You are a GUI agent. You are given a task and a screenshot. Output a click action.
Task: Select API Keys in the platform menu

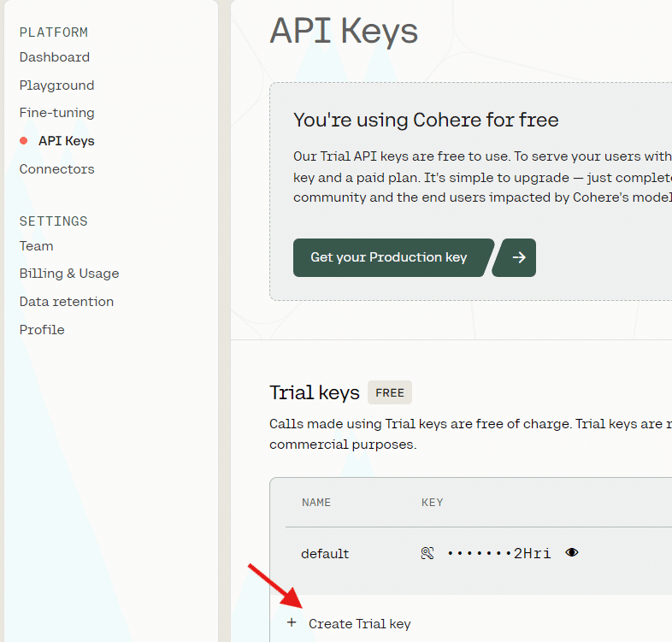66,141
